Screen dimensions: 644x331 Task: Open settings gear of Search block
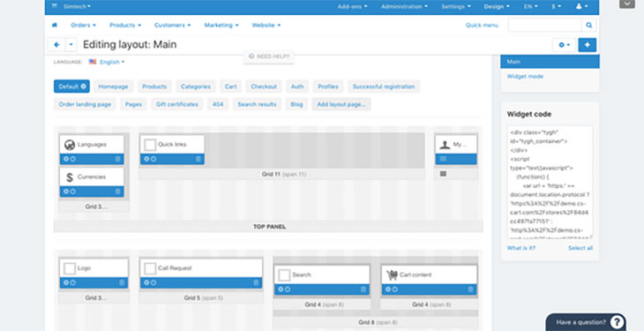tap(281, 289)
